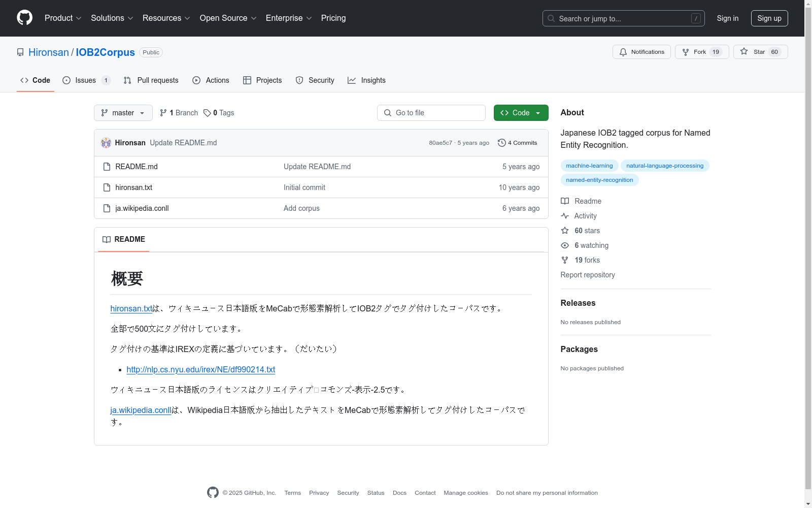Switch to the Code tab

36,80
